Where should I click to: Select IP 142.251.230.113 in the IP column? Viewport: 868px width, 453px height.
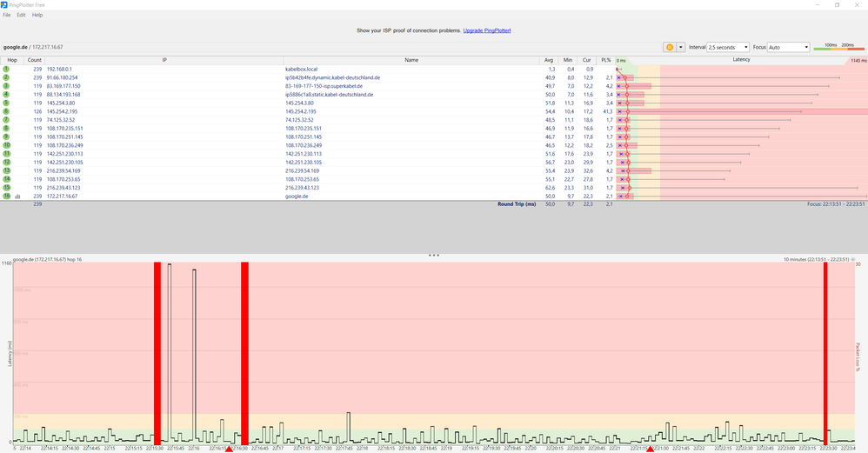tap(64, 154)
